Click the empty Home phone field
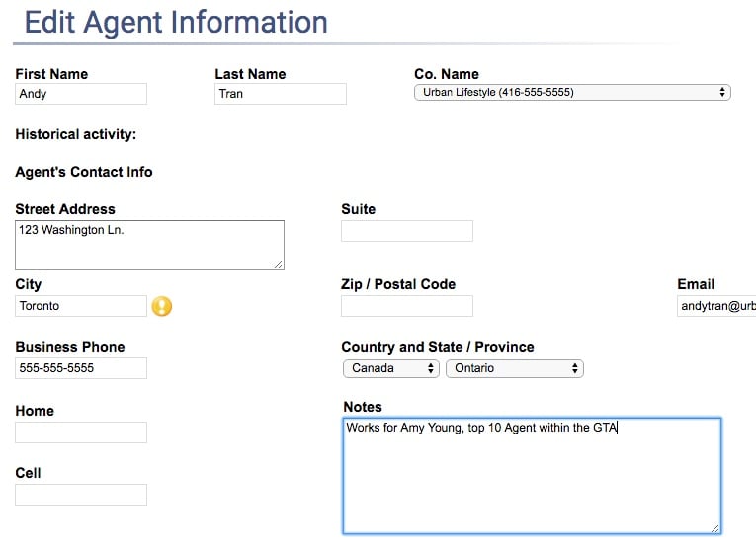The height and width of the screenshot is (552, 756). point(81,433)
